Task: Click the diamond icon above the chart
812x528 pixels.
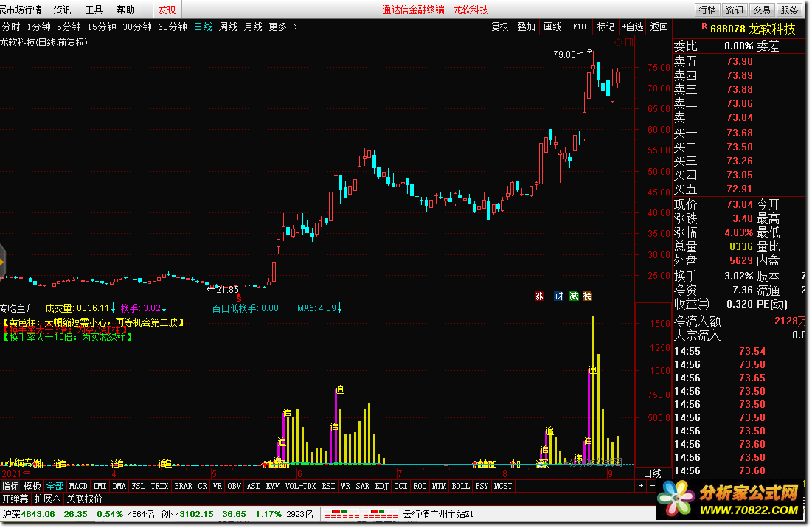Action: 618,43
